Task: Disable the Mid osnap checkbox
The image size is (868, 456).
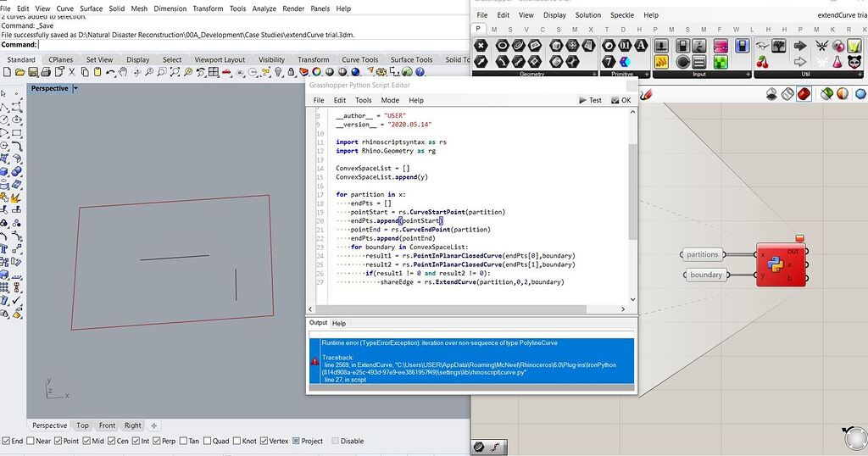Action: click(86, 441)
